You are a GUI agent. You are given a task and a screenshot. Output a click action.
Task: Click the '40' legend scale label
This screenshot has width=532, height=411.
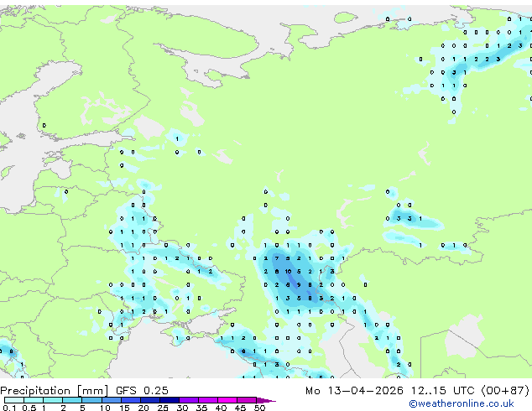[x=221, y=408]
